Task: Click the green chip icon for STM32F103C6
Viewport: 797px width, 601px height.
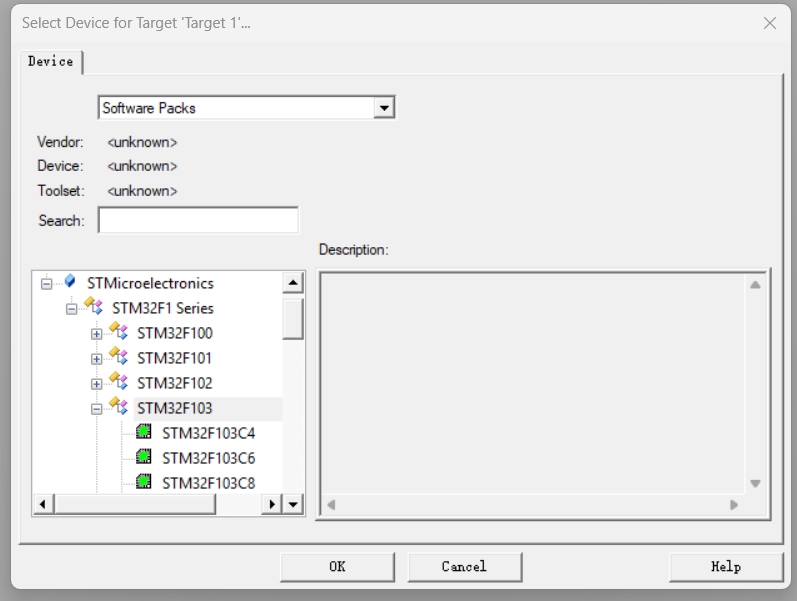Action: (x=144, y=457)
